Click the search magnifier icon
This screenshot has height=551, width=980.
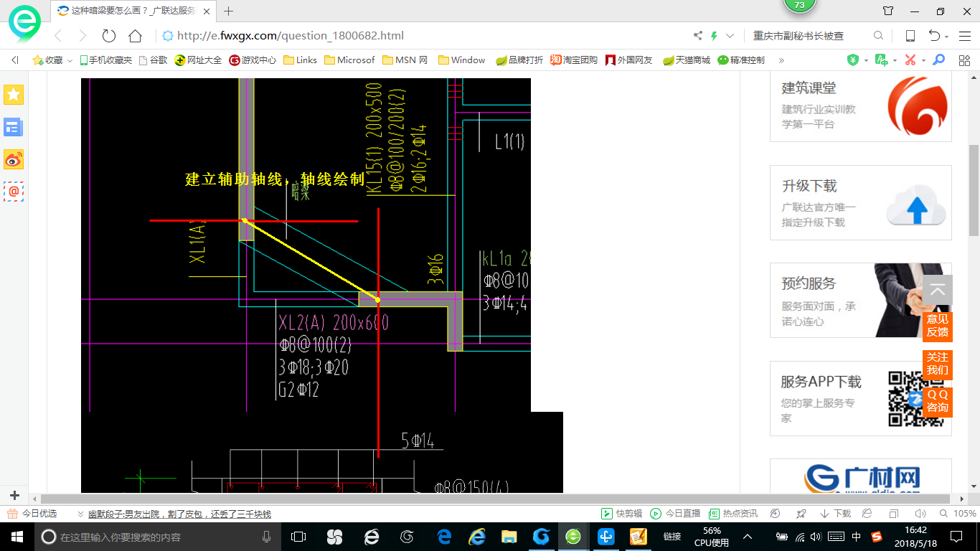pos(878,36)
